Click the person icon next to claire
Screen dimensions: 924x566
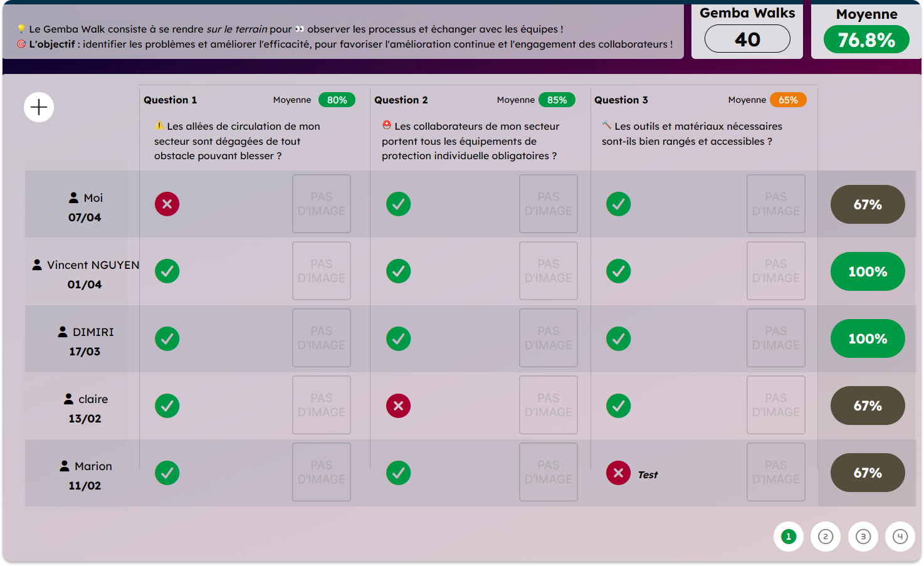69,399
